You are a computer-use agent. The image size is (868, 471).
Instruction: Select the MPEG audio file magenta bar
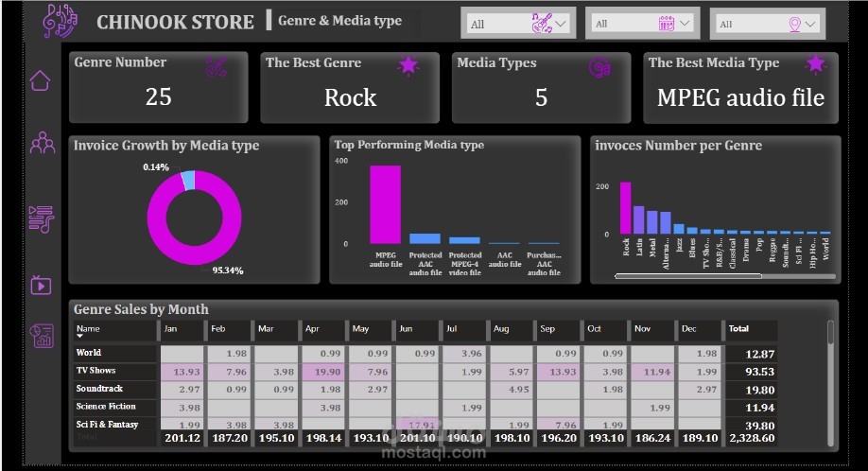pyautogui.click(x=385, y=204)
